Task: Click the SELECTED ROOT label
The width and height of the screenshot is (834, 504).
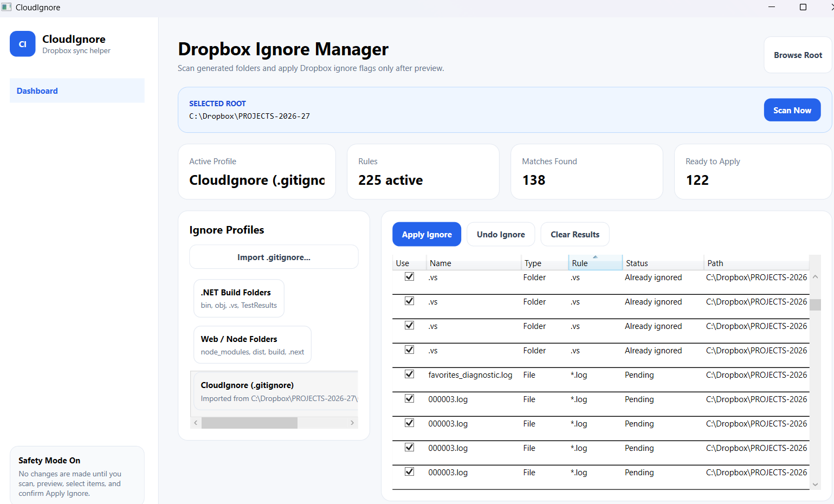Action: 217,104
